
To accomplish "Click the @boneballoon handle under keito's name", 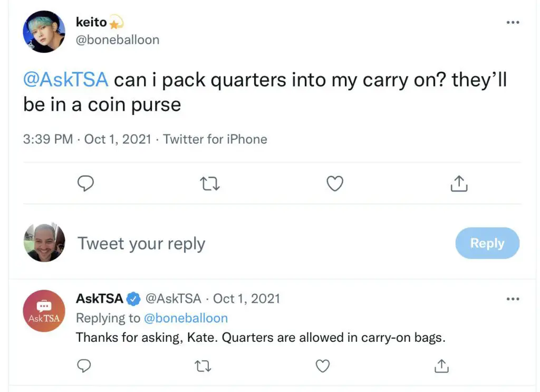I will click(118, 40).
